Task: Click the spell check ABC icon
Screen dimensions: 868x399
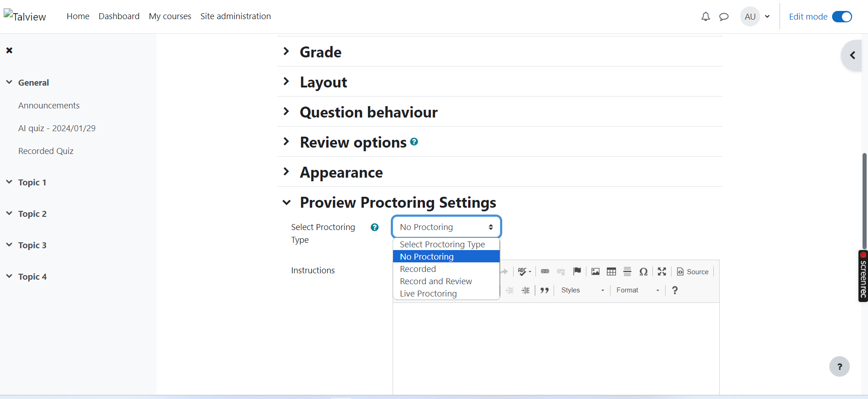Action: (x=524, y=271)
